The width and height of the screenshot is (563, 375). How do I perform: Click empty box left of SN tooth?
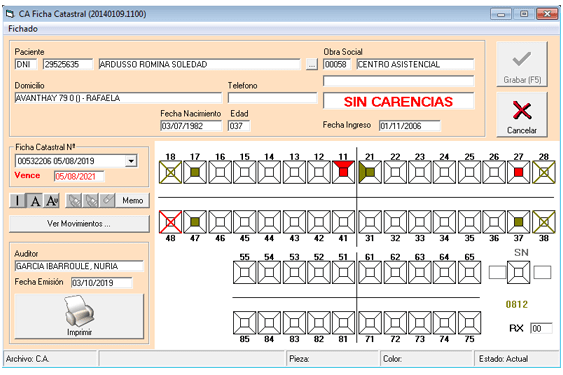[x=497, y=273]
